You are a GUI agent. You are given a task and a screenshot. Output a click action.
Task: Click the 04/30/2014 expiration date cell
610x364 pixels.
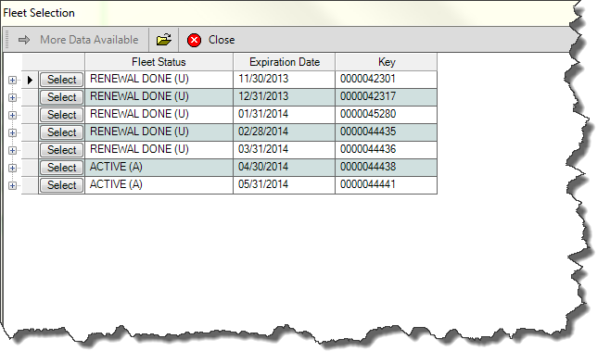284,168
